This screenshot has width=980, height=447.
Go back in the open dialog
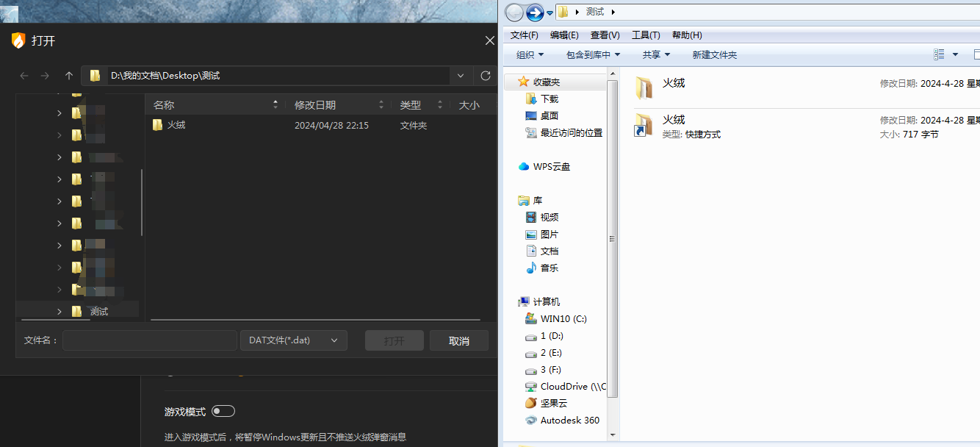click(24, 76)
